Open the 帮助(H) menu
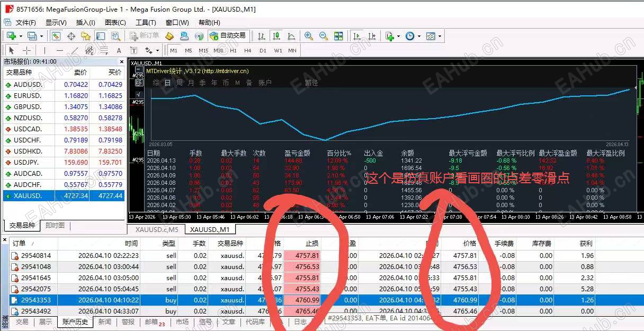 click(209, 22)
